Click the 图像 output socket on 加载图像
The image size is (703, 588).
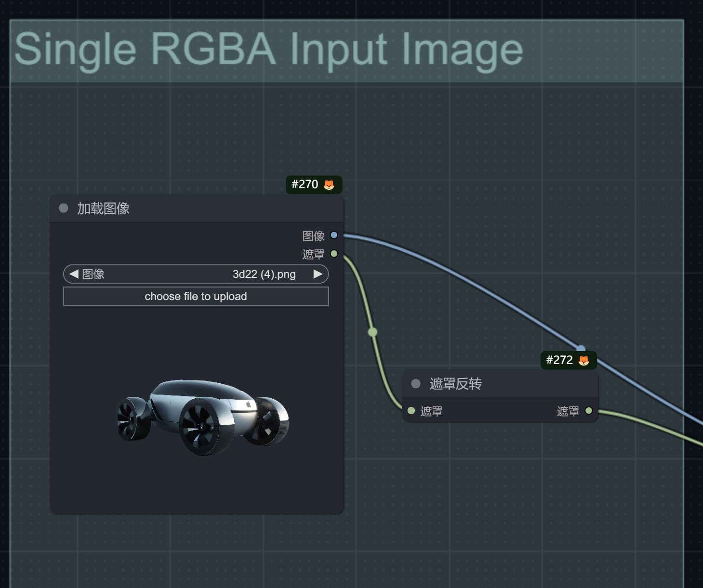coord(334,235)
